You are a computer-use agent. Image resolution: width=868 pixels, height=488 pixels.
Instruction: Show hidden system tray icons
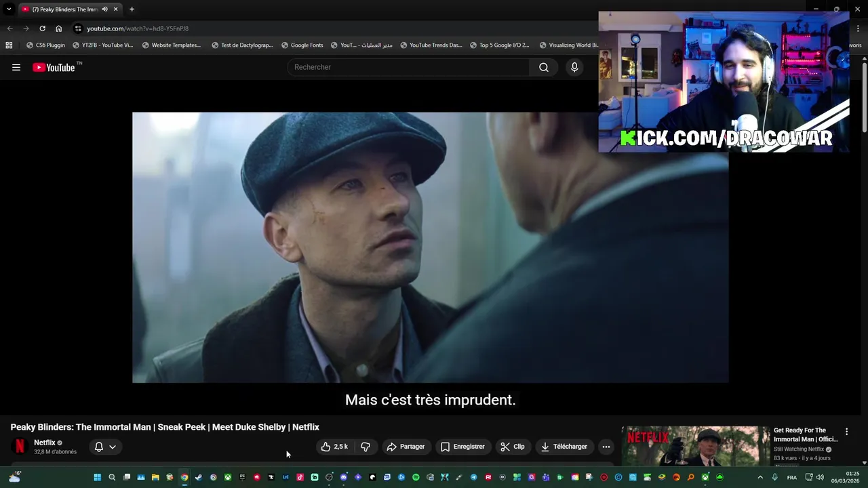pos(760,477)
